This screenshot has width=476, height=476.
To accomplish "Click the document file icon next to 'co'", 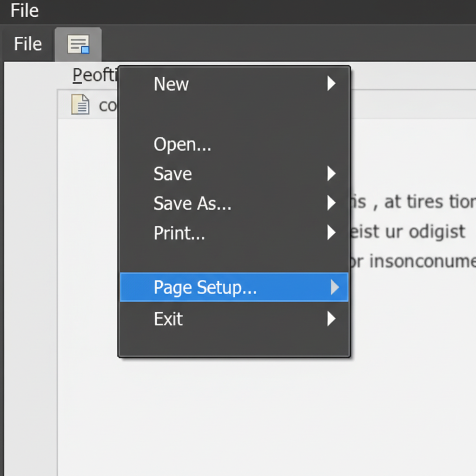I will click(80, 104).
